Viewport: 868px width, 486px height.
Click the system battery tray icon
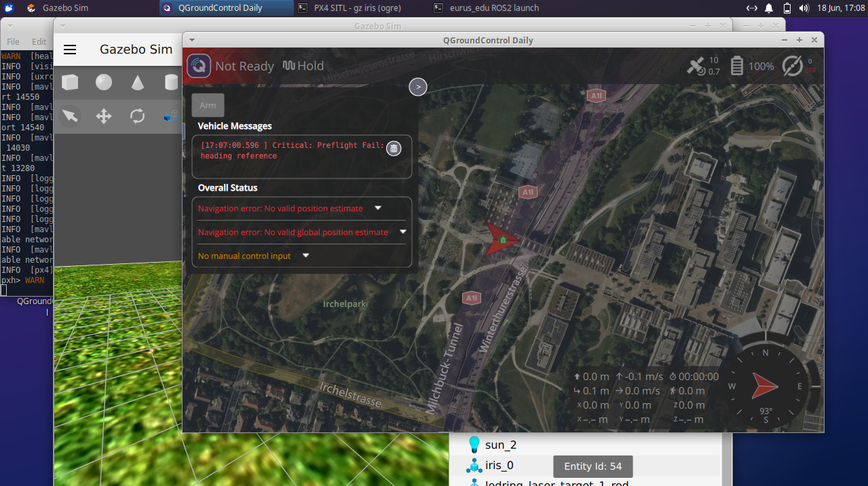787,8
